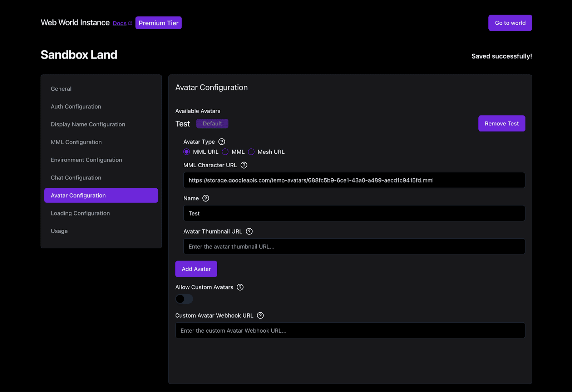Click external link icon next to Docs
This screenshot has height=392, width=572.
coord(130,23)
